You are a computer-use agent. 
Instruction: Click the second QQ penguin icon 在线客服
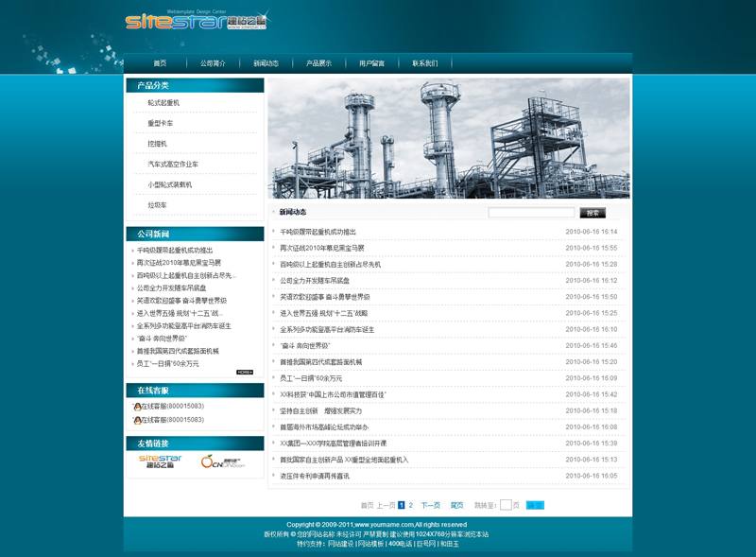[137, 419]
